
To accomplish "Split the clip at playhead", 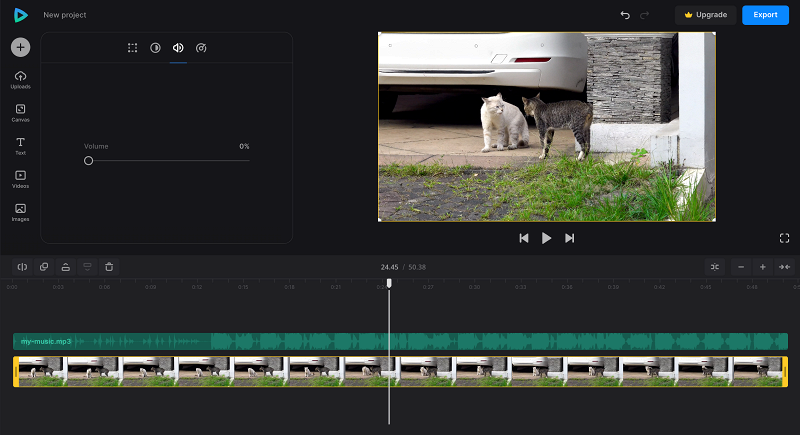I will 22,267.
